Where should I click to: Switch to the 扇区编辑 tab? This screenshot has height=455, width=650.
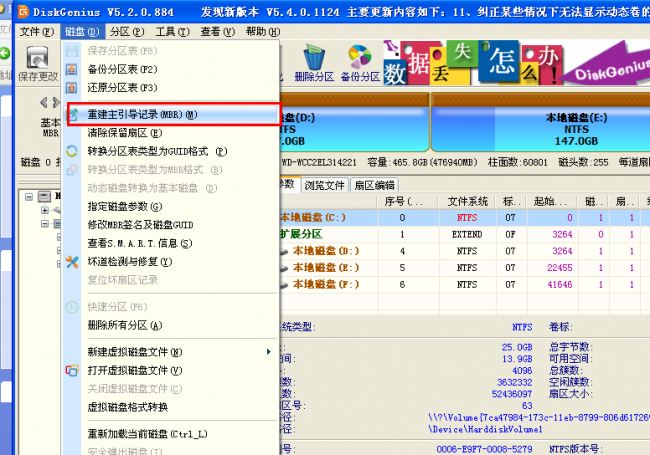coord(374,185)
